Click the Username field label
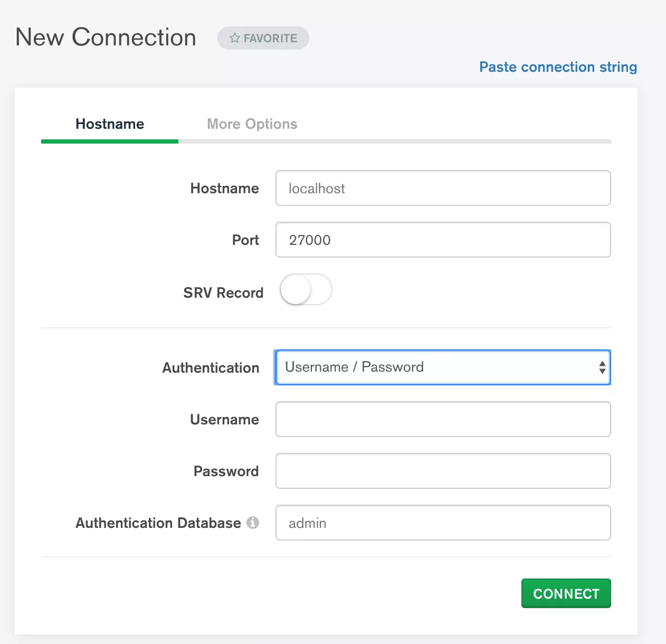This screenshot has height=644, width=666. (224, 420)
